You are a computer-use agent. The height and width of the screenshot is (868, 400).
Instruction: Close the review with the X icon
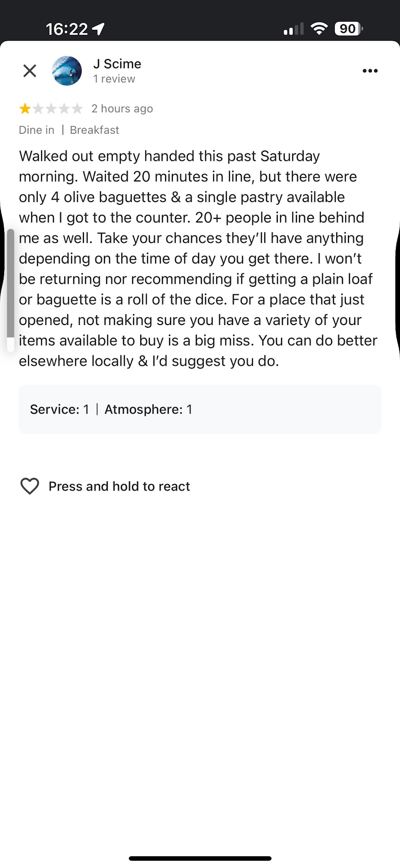(30, 71)
